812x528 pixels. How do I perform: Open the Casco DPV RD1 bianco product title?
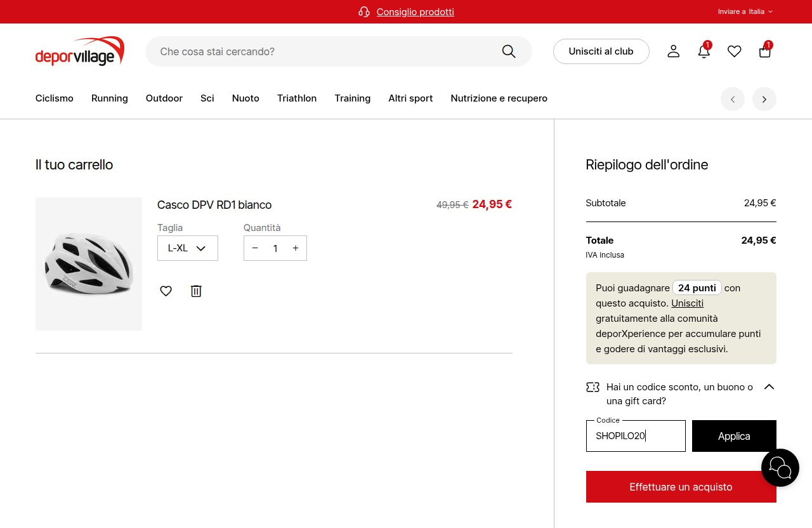pyautogui.click(x=214, y=205)
